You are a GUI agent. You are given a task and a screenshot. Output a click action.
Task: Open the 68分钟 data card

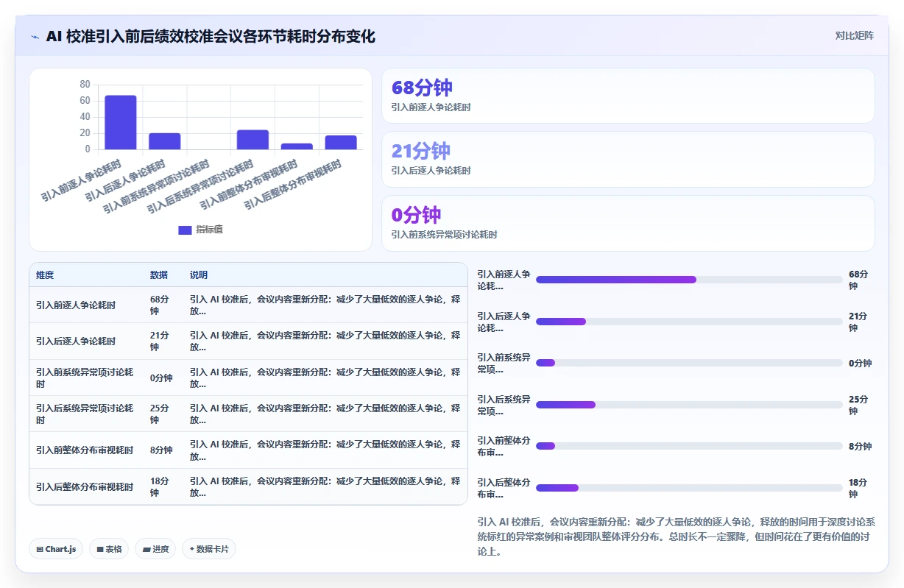tap(628, 96)
